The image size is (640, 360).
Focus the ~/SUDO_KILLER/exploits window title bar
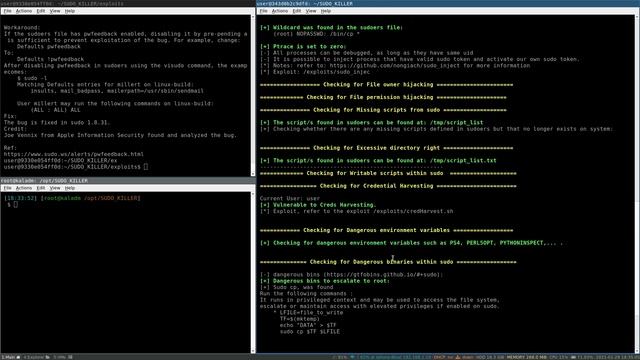tap(128, 3)
